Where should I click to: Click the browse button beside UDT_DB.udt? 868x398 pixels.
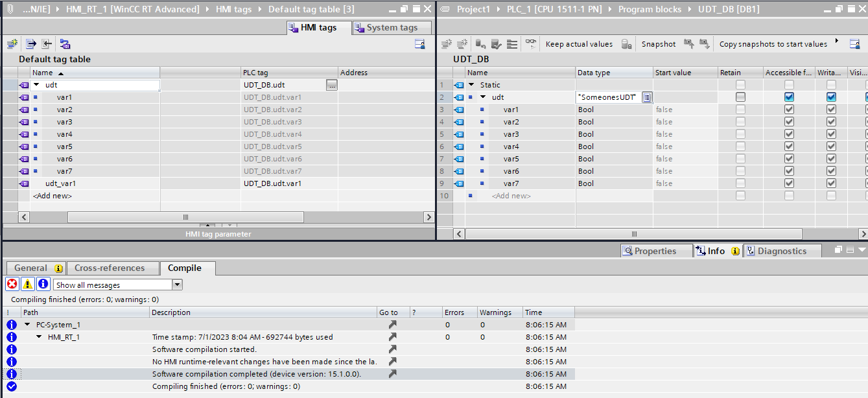tap(331, 85)
